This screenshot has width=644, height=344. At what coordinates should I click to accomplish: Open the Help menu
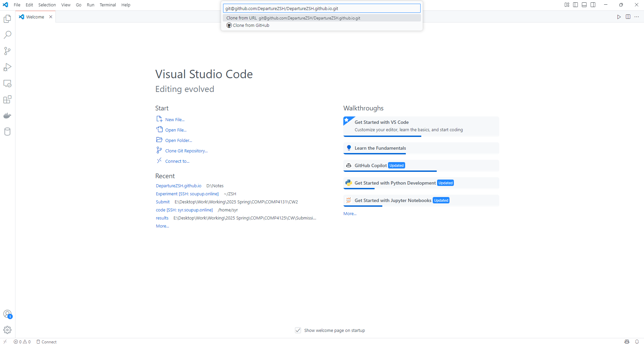click(126, 5)
